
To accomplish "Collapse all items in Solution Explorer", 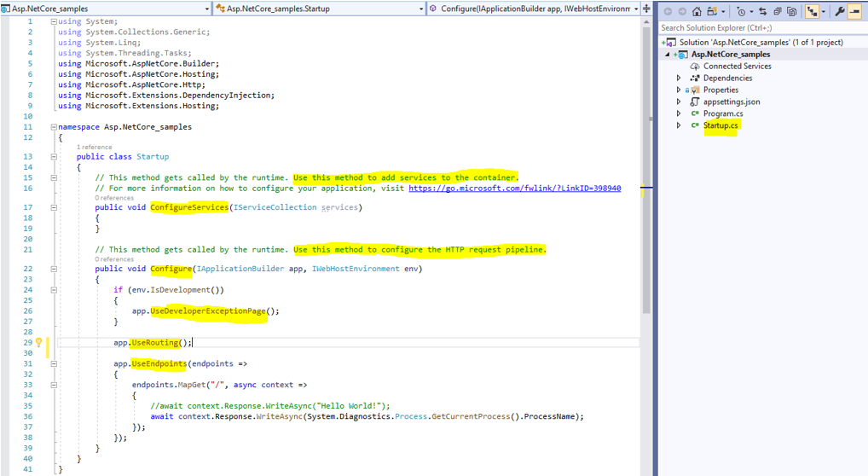I will 778,11.
